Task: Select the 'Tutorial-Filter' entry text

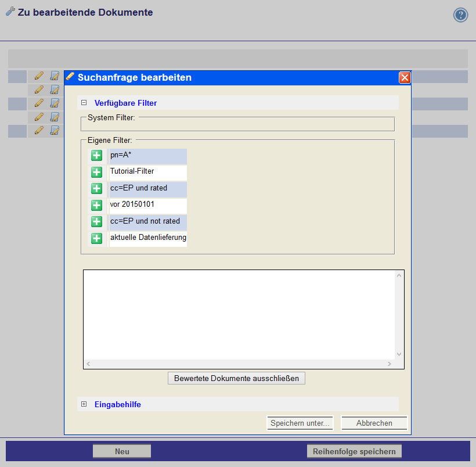Action: [132, 171]
